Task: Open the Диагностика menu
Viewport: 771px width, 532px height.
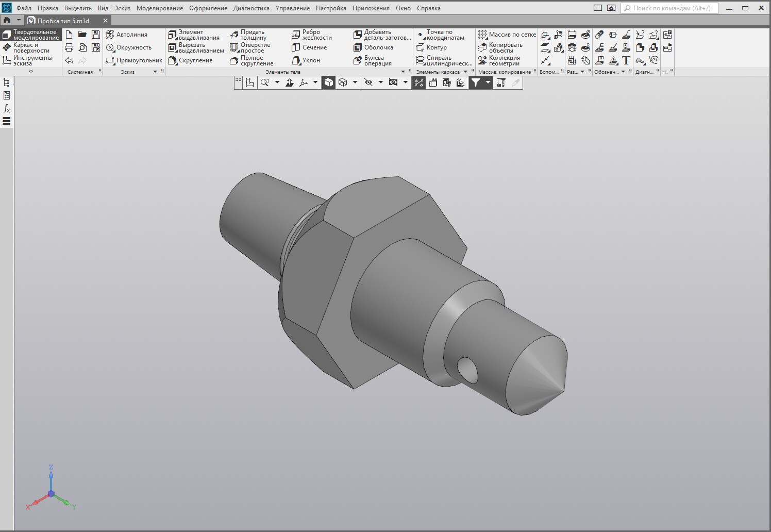Action: [x=252, y=8]
